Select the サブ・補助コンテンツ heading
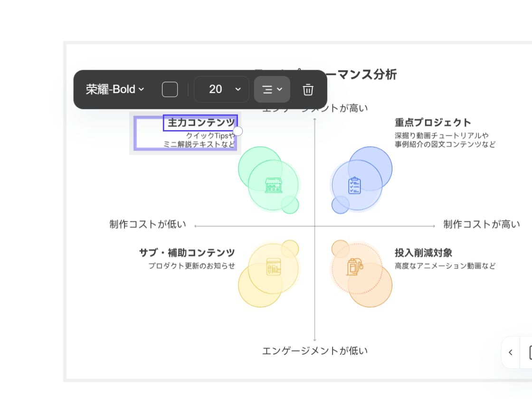This screenshot has width=532, height=399. coord(186,252)
